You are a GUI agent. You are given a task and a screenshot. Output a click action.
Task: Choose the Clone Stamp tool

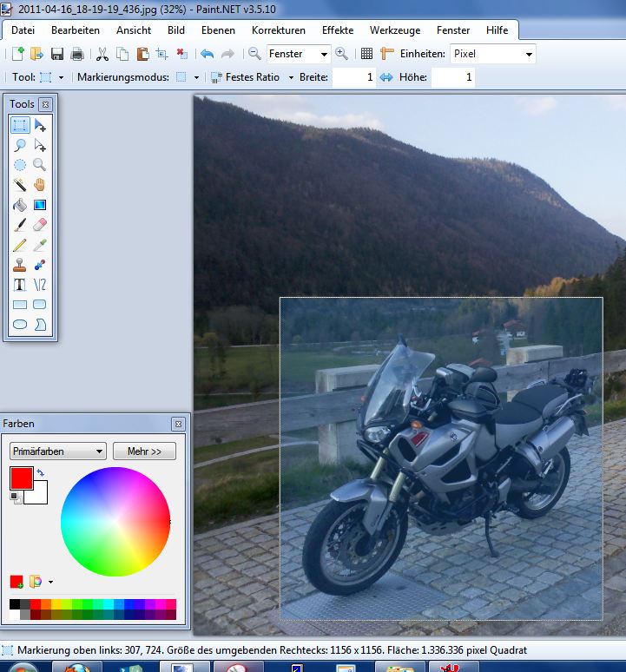[x=20, y=265]
